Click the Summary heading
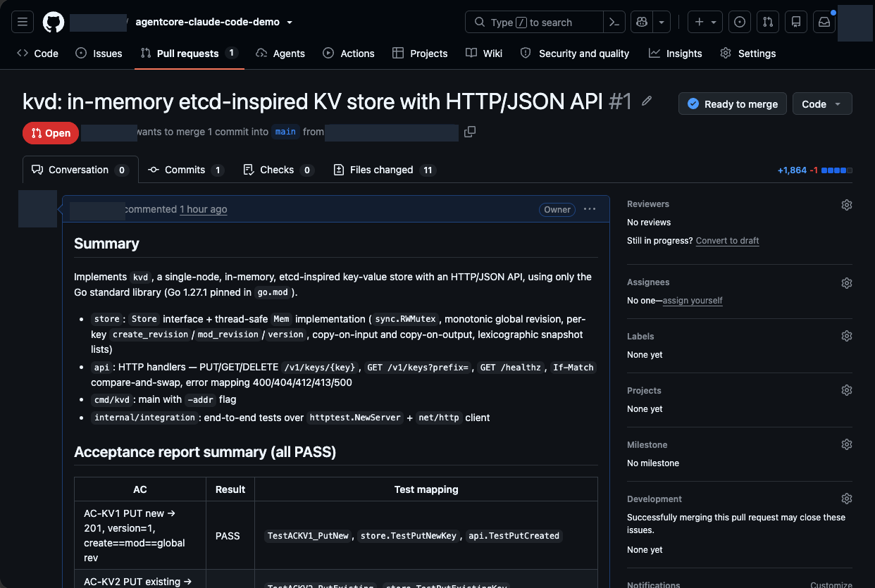Viewport: 875px width, 588px height. click(106, 244)
